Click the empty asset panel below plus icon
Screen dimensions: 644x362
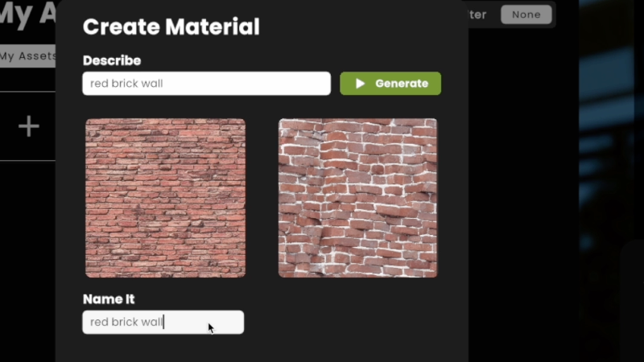pyautogui.click(x=28, y=257)
